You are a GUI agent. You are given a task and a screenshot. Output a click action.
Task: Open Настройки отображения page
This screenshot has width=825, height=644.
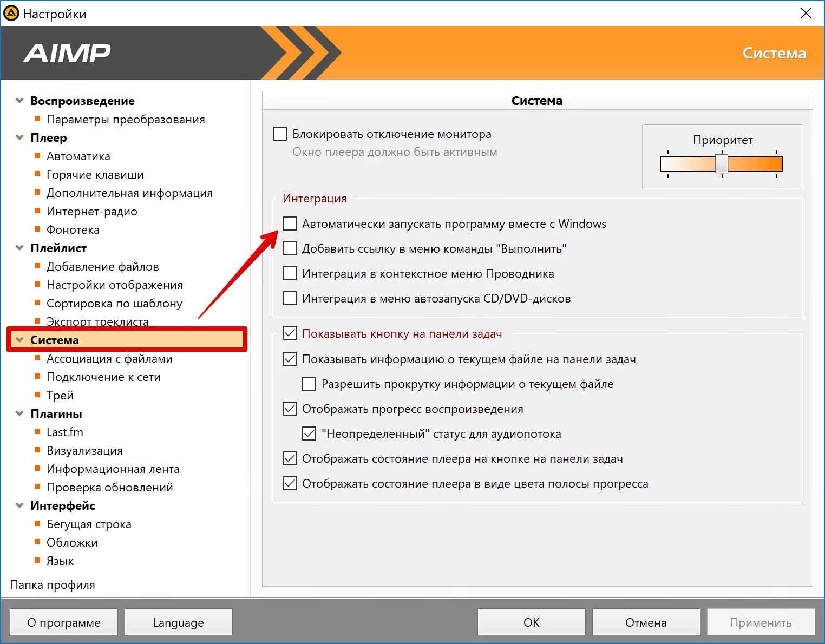pos(115,285)
